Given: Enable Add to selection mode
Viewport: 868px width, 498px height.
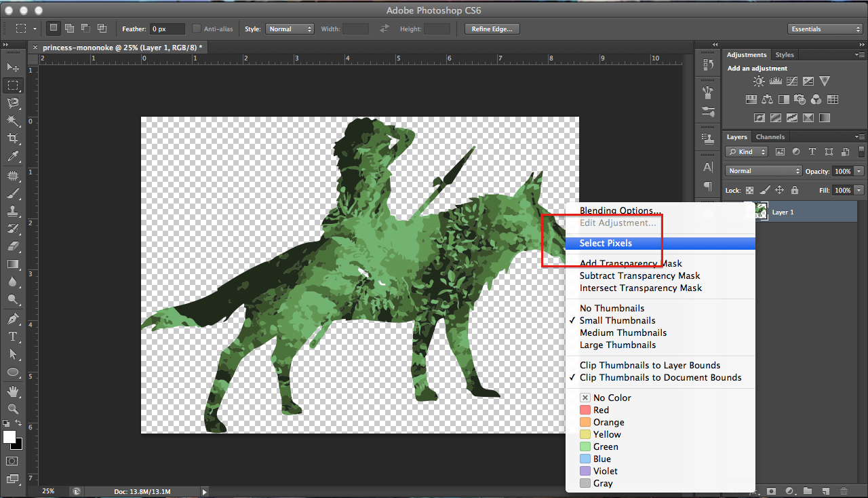Looking at the screenshot, I should (69, 28).
